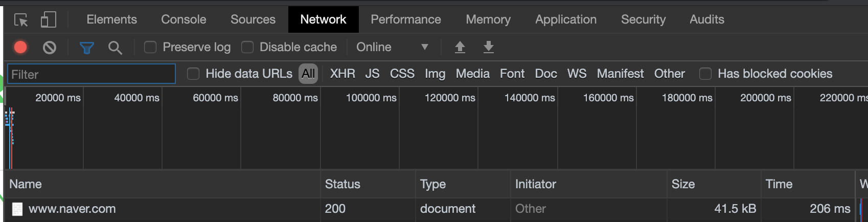Open the Application tab
The width and height of the screenshot is (868, 222).
(x=566, y=19)
